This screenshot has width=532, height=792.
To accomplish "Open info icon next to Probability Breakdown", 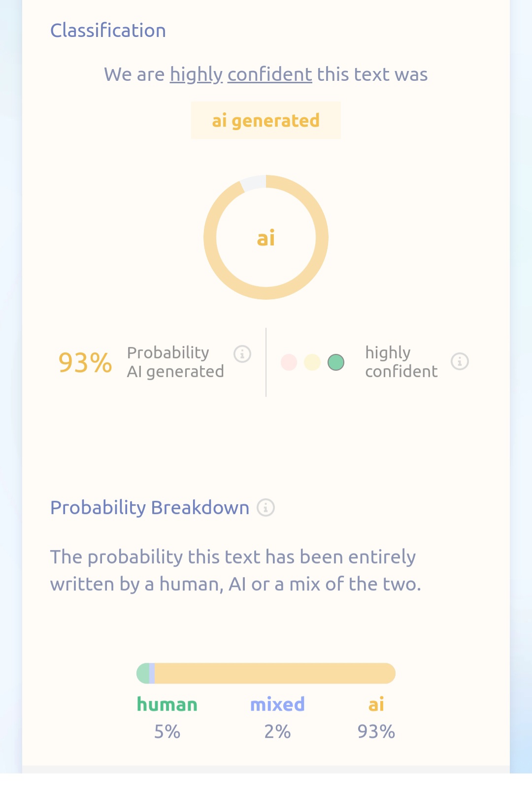I will tap(266, 507).
